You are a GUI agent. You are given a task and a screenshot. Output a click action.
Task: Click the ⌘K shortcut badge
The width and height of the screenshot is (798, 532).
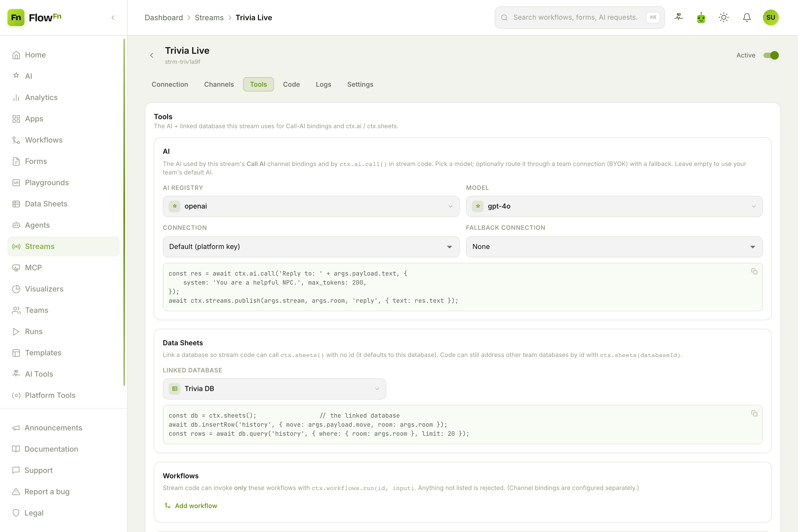pos(653,17)
